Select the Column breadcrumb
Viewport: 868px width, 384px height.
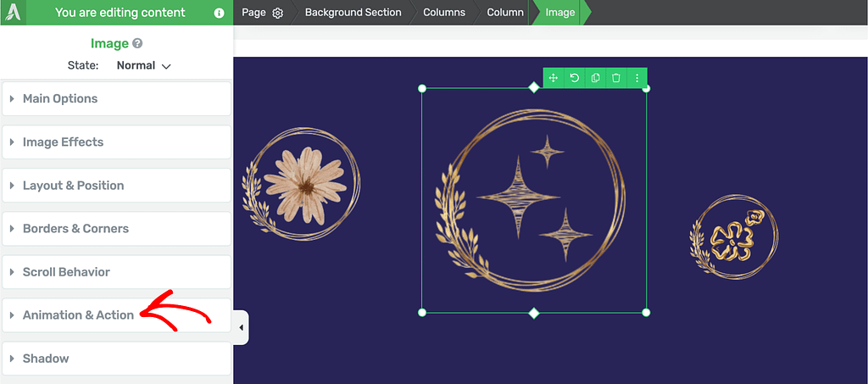[505, 12]
